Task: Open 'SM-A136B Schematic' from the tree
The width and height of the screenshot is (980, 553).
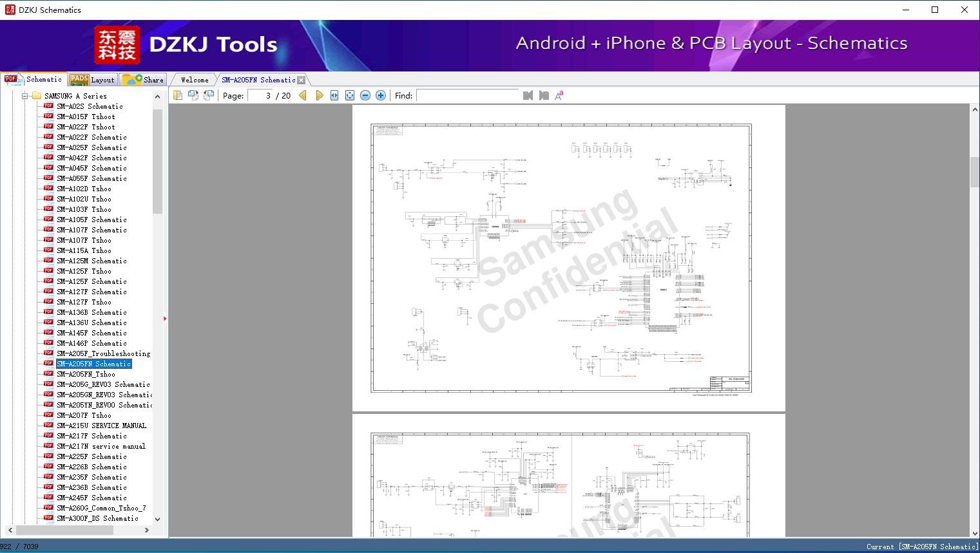Action: pos(91,312)
